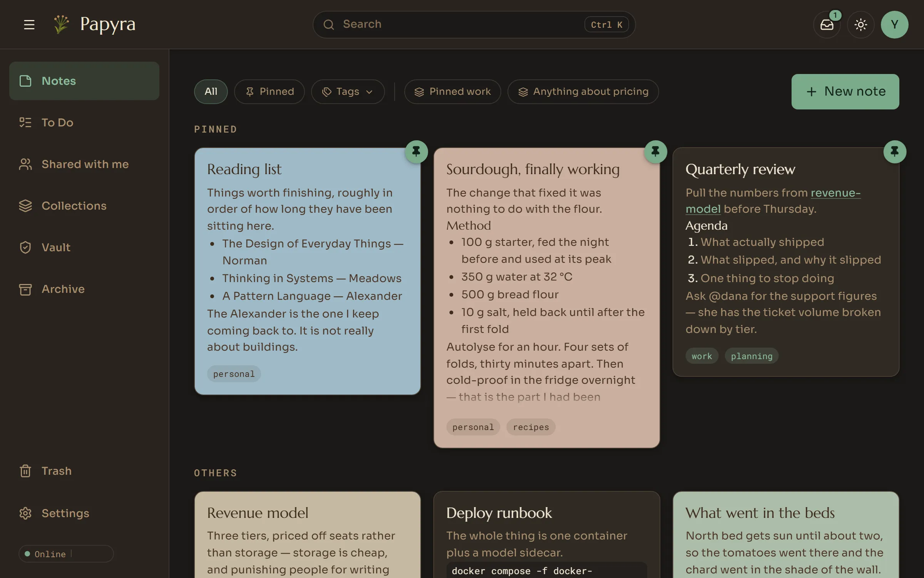Click the @dana mention in Quarterly review
Image resolution: width=924 pixels, height=578 pixels.
(x=728, y=296)
